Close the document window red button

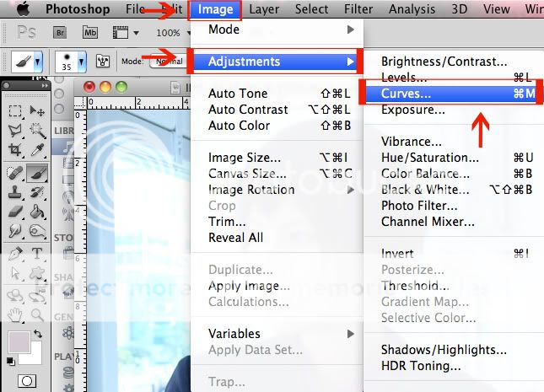(89, 86)
